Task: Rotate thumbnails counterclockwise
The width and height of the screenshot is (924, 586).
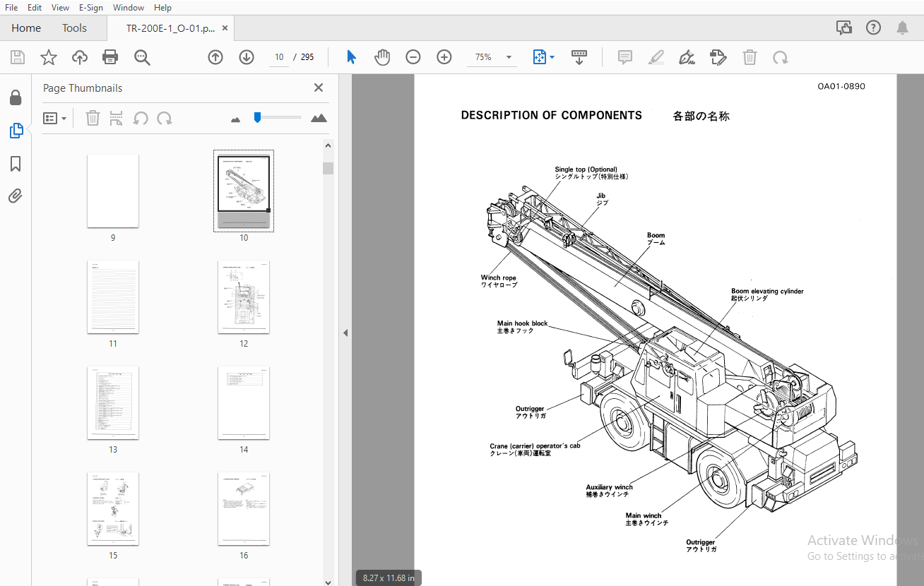Action: (141, 118)
